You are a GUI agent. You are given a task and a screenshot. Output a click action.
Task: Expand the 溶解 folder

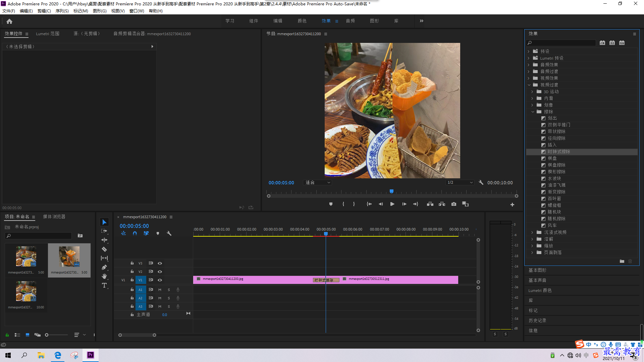532,239
